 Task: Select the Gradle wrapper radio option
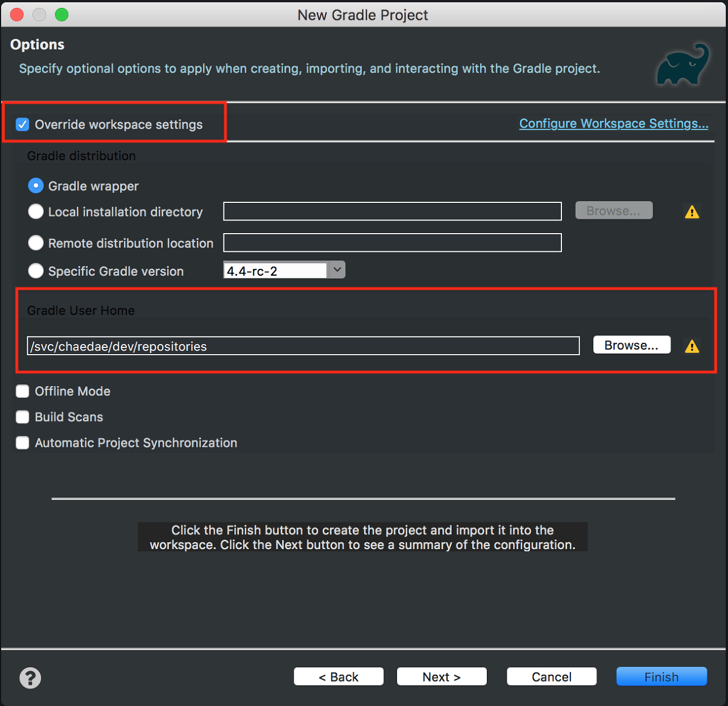(x=36, y=186)
